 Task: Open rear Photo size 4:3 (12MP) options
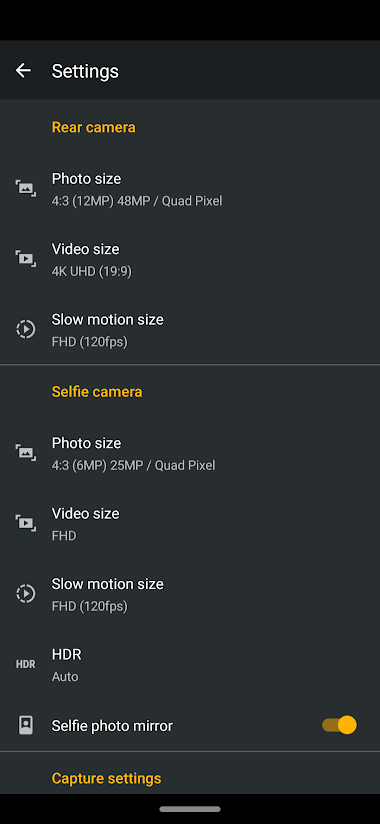click(190, 189)
